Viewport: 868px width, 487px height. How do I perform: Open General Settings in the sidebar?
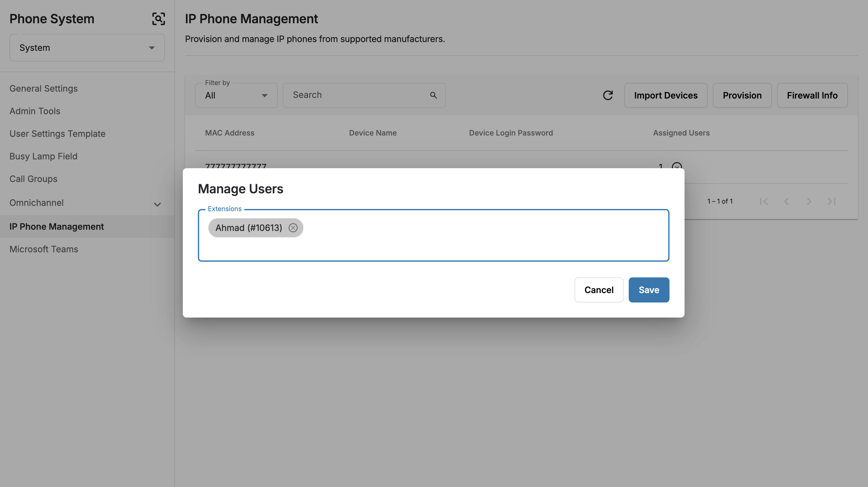pyautogui.click(x=44, y=88)
